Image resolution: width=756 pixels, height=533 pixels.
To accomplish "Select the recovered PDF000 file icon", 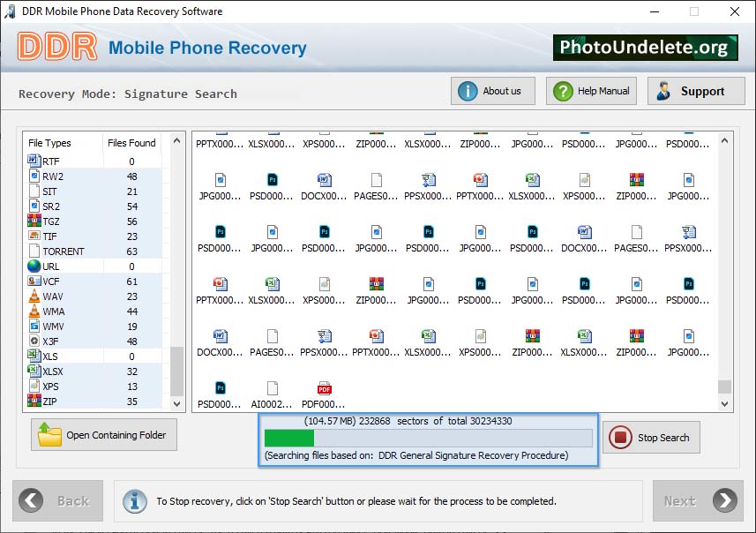I will [x=325, y=388].
